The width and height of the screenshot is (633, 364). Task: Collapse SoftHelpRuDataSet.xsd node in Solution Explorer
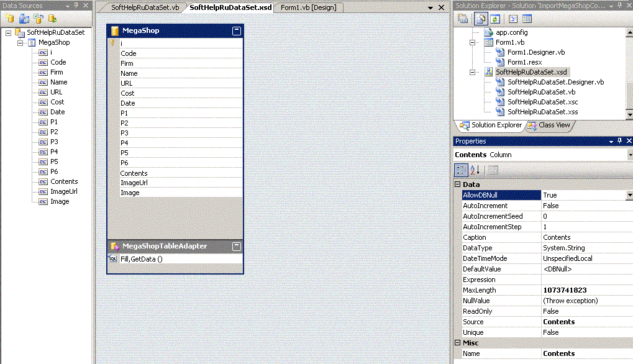coord(472,72)
